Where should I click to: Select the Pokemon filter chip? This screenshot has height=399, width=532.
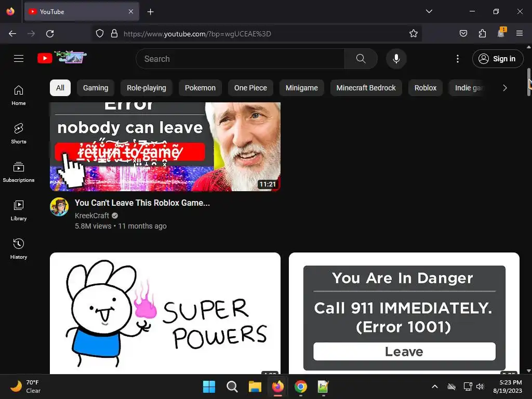(x=200, y=88)
